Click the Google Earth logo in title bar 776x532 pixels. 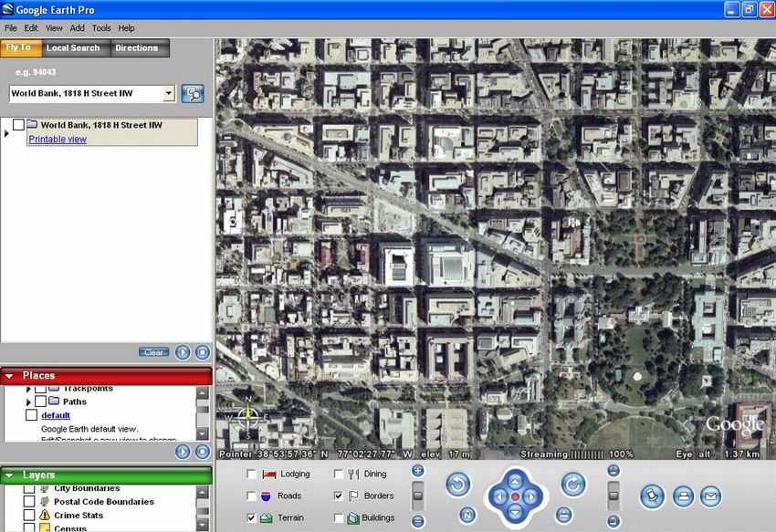tap(7, 9)
